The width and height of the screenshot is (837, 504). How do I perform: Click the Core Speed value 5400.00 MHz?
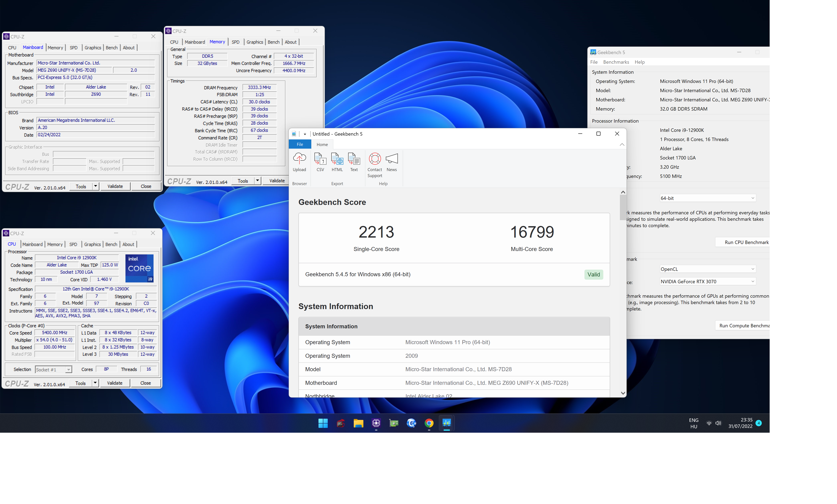click(x=55, y=333)
